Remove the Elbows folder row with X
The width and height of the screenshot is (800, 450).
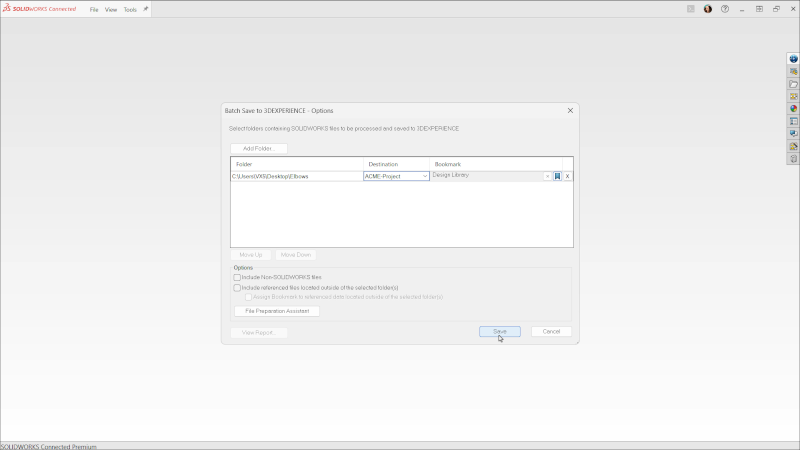[568, 176]
